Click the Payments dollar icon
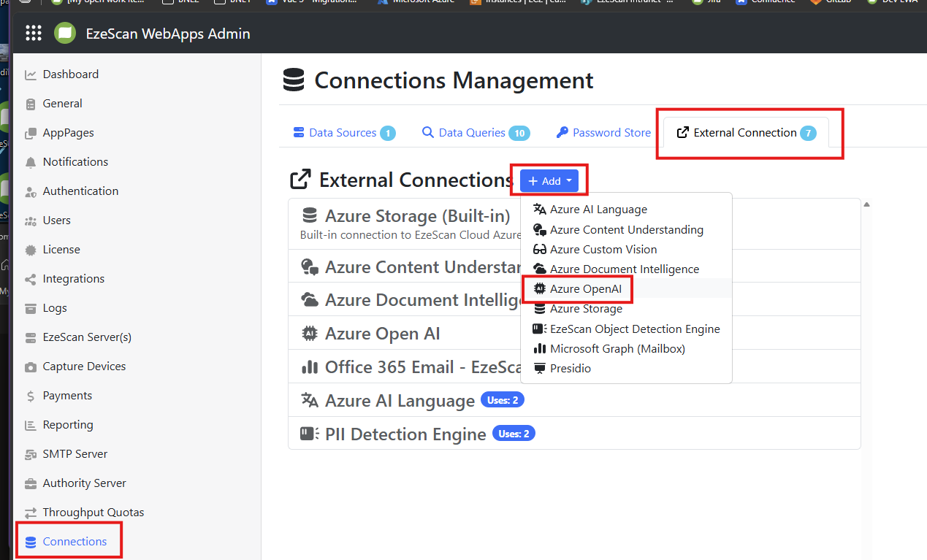The width and height of the screenshot is (927, 560). pyautogui.click(x=31, y=396)
